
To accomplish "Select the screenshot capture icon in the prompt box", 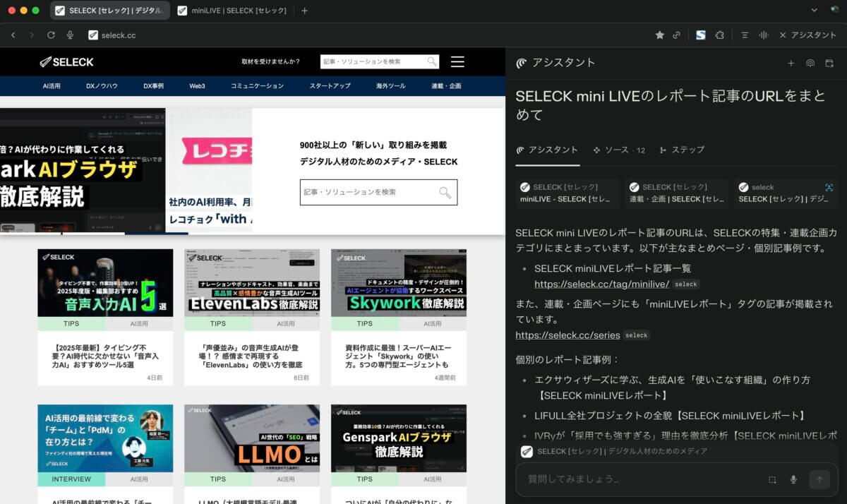I will 772,479.
